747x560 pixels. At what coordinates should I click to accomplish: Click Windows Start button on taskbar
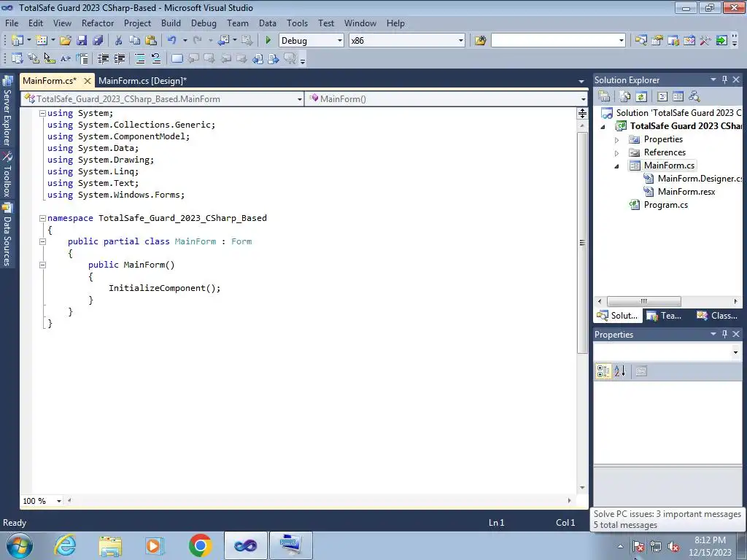click(x=18, y=545)
